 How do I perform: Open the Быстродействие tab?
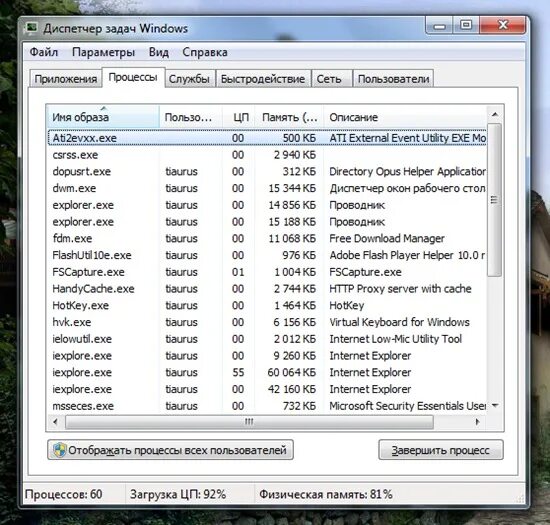point(263,79)
